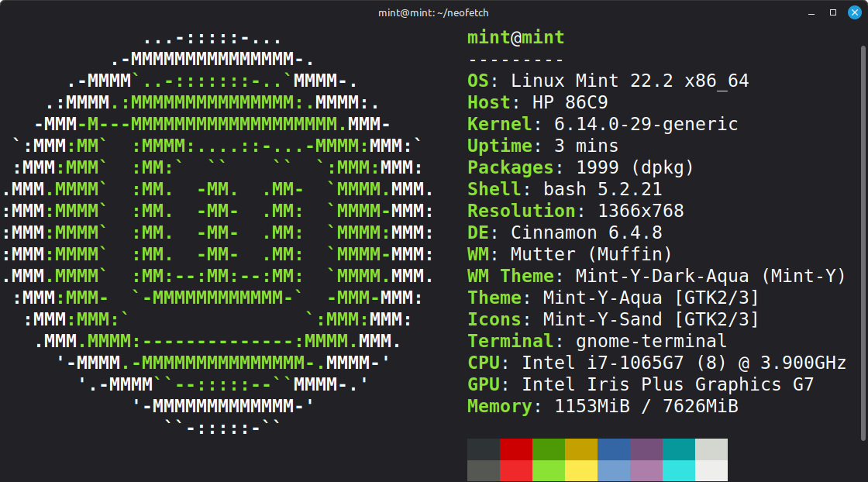Click the OS line showing Linux Mint 22.2
868x482 pixels.
tap(608, 81)
